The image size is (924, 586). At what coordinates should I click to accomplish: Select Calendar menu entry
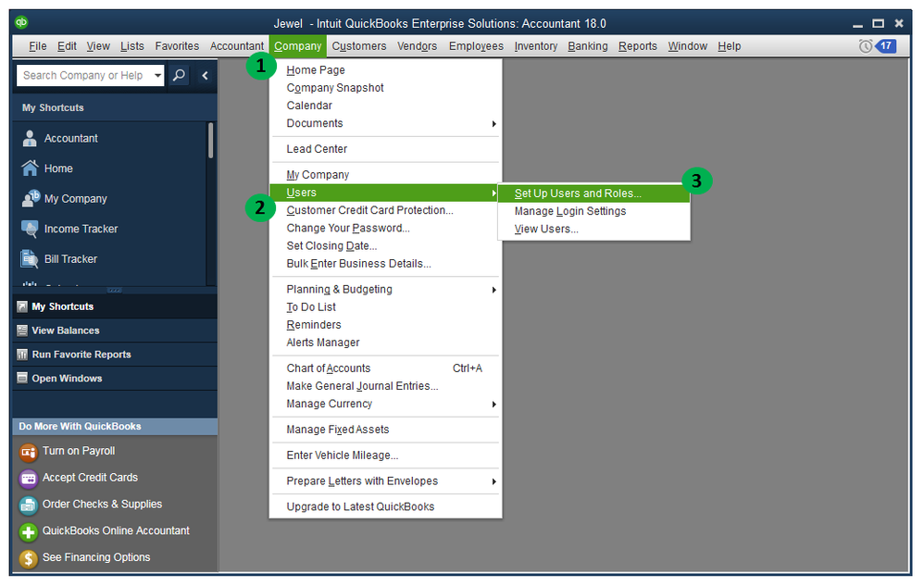click(385, 106)
